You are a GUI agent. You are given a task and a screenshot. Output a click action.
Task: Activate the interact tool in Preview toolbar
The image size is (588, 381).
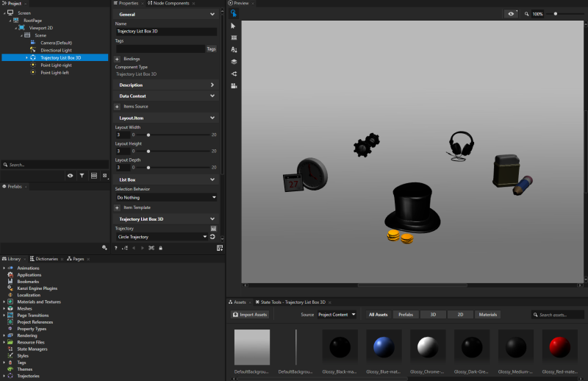pos(234,14)
